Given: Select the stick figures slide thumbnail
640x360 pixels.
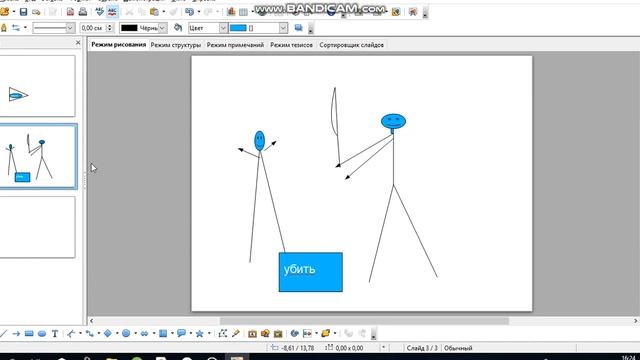Looking at the screenshot, I should coord(38,157).
